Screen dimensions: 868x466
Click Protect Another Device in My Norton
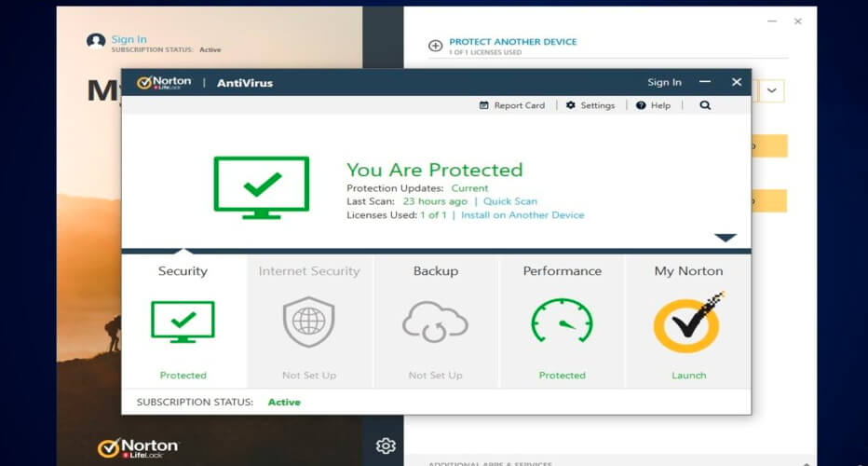coord(512,42)
